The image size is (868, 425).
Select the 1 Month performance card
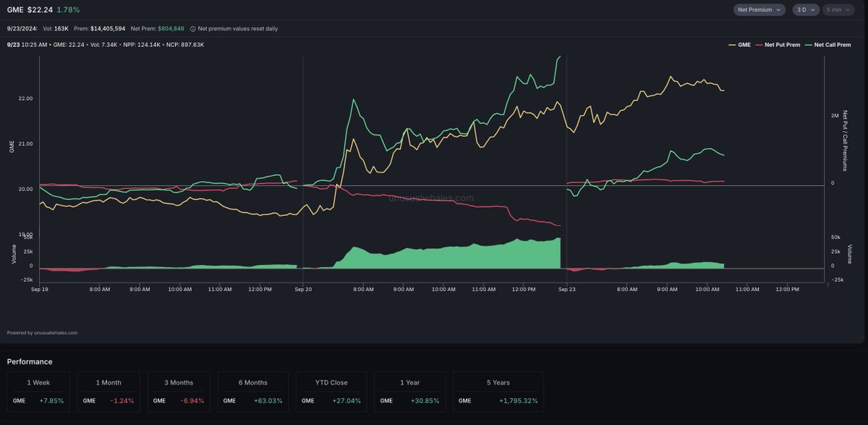109,392
